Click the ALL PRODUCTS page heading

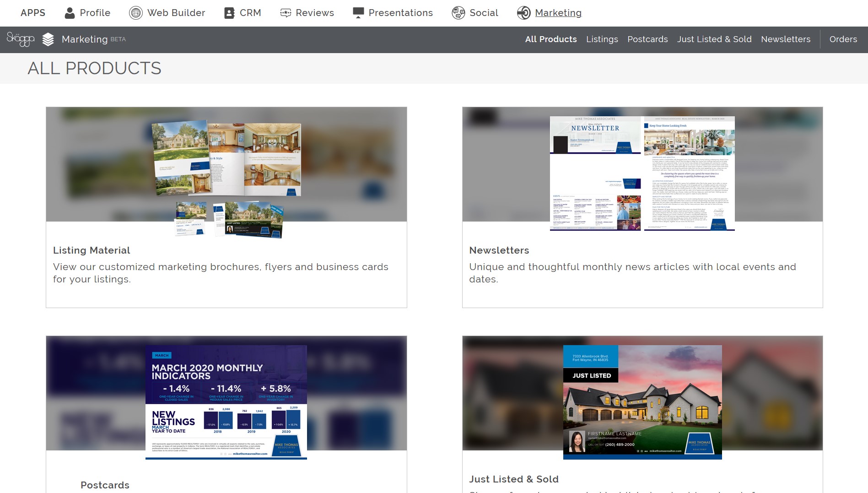[x=94, y=68]
